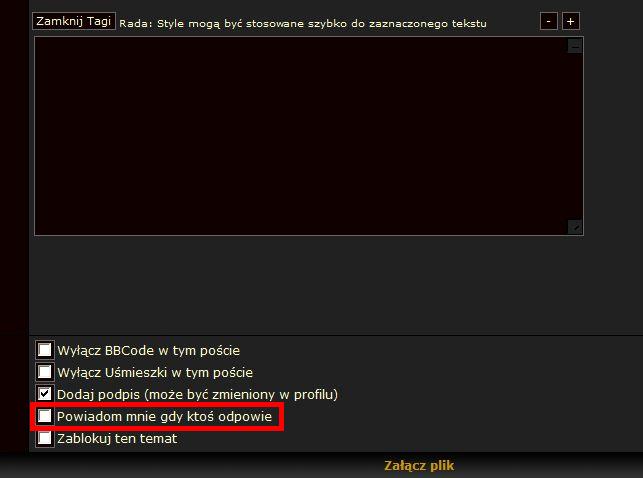Click the message box scrollbar up arrow
Screen dimensions: 643x478
click(575, 46)
